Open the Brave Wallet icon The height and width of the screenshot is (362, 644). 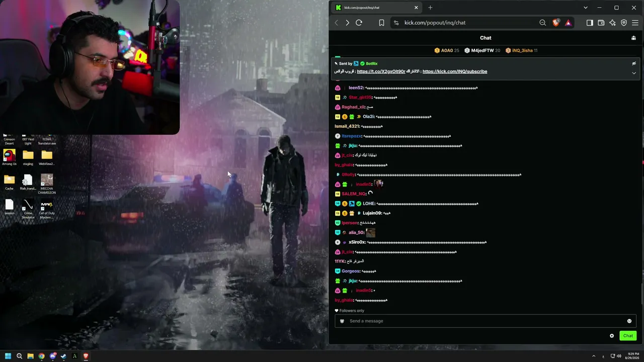point(601,23)
